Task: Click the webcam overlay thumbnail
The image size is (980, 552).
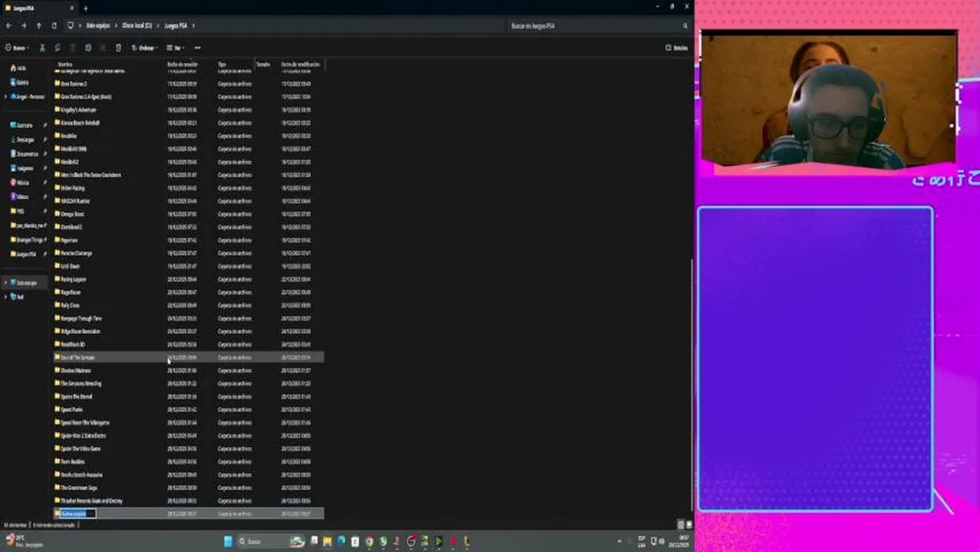Action: [828, 99]
